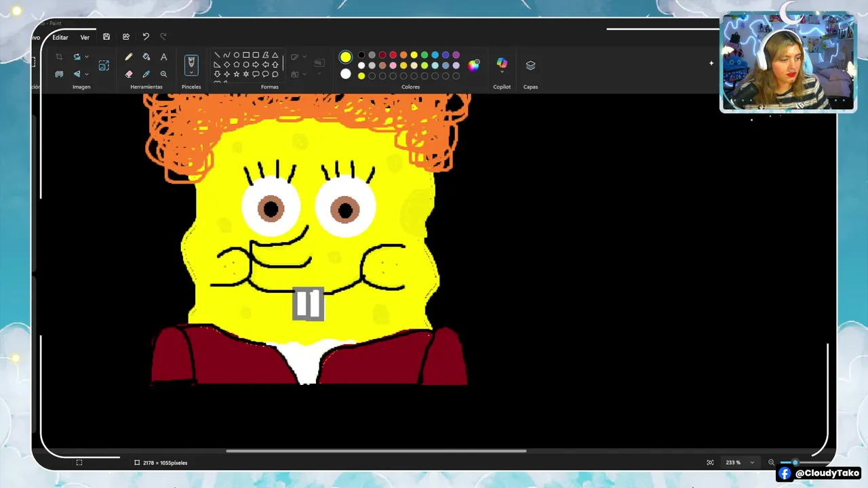Choose the pentagon shape

pos(236,64)
